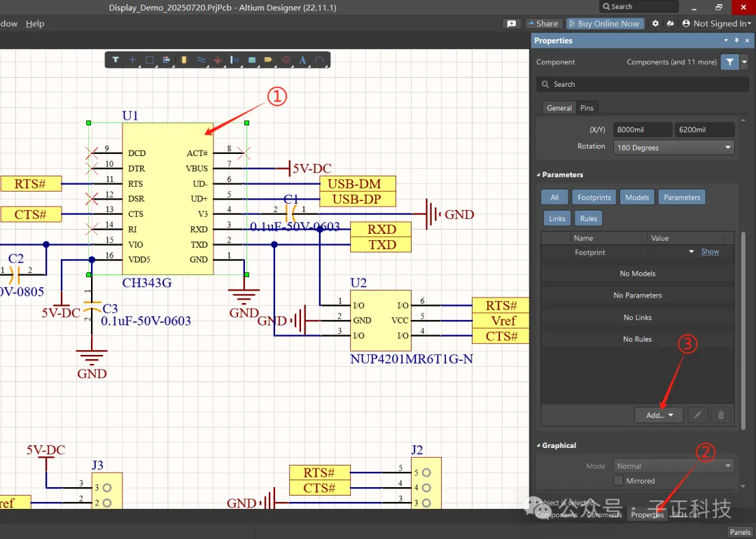756x539 pixels.
Task: Switch to the SCH List panel tab
Action: pos(686,515)
